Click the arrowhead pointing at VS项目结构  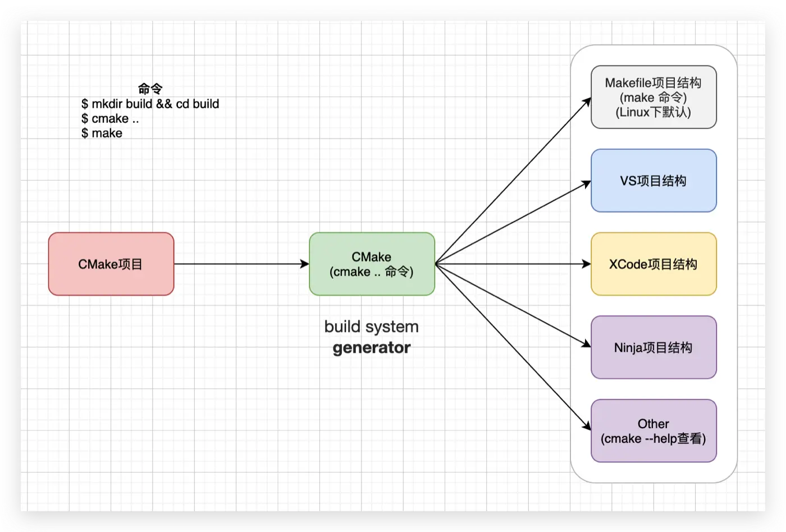tap(587, 184)
